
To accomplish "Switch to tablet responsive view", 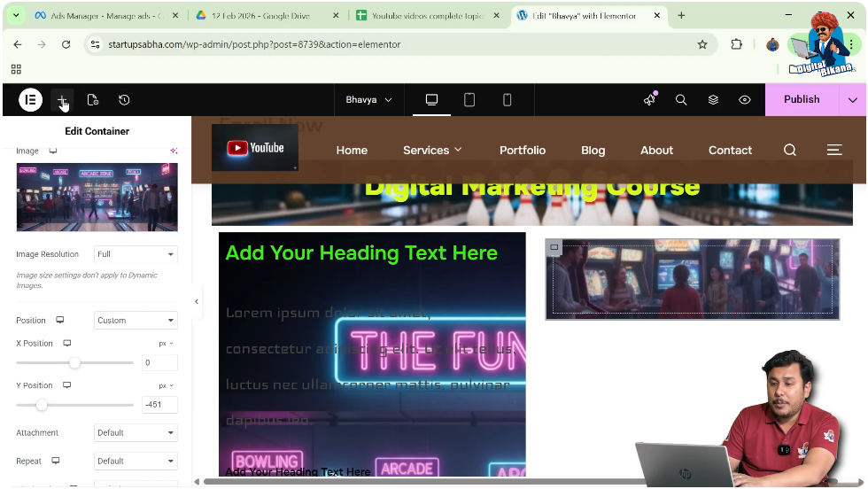I will (x=469, y=100).
